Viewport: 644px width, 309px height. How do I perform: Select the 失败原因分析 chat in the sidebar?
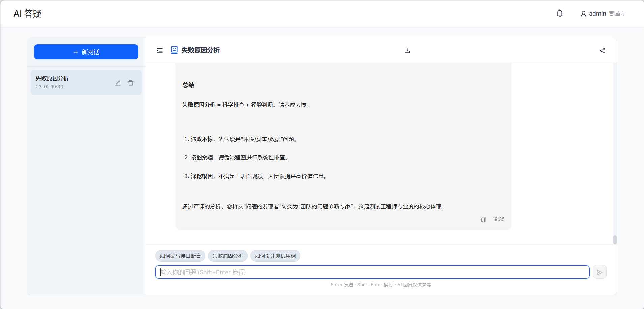click(71, 82)
